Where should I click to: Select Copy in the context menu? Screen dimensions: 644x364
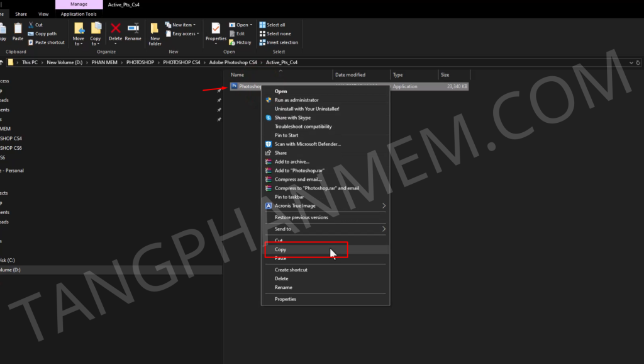click(280, 249)
